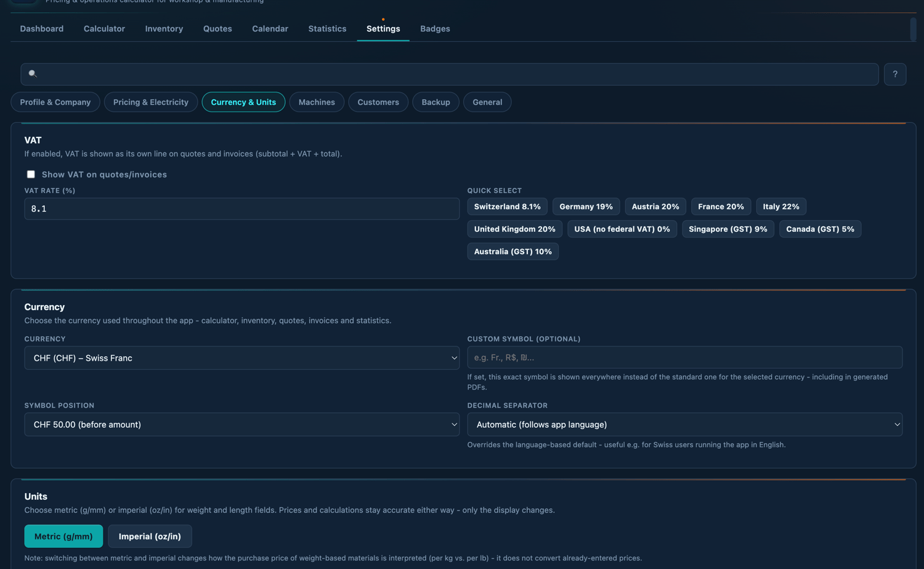Select the Settings tab
The height and width of the screenshot is (569, 924).
(x=383, y=29)
